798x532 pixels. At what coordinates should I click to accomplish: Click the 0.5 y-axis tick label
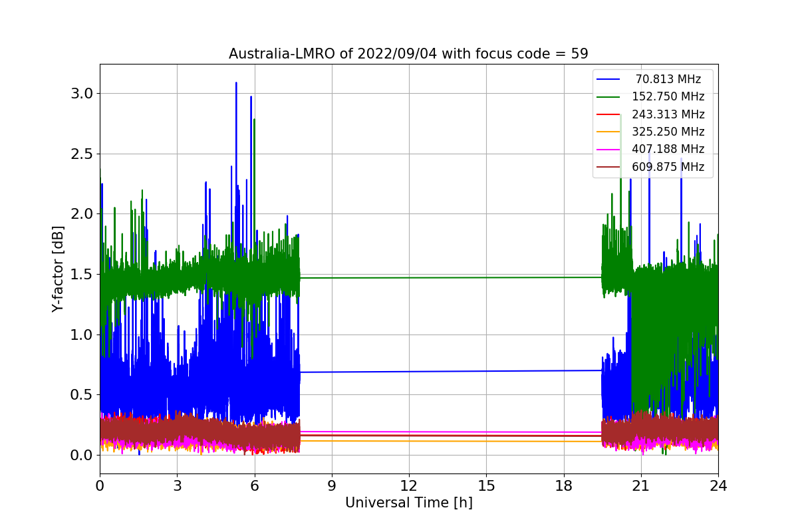coord(82,394)
